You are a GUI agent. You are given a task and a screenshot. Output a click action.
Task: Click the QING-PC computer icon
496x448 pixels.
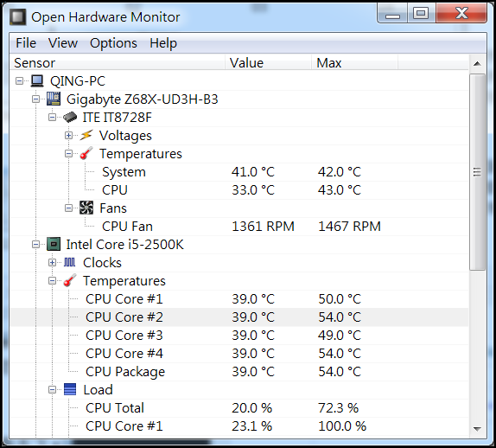[x=37, y=81]
